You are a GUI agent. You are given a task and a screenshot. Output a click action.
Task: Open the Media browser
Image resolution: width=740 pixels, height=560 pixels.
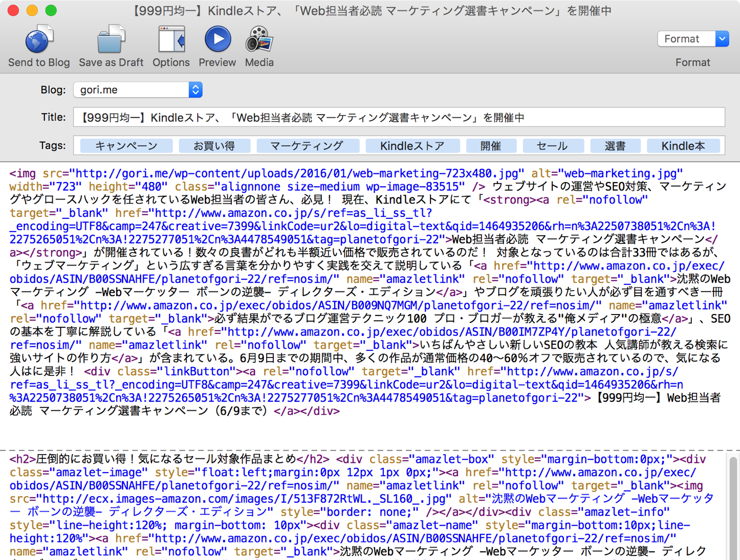coord(258,38)
